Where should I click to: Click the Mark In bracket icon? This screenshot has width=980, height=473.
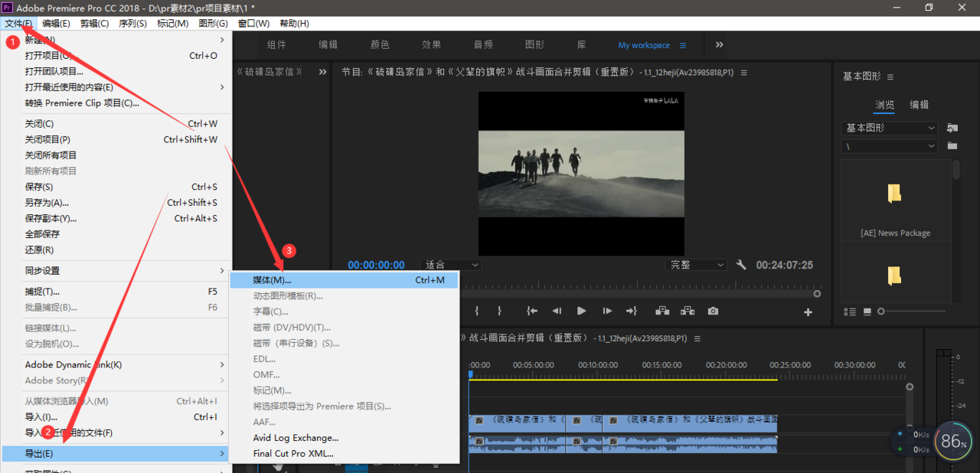click(476, 311)
